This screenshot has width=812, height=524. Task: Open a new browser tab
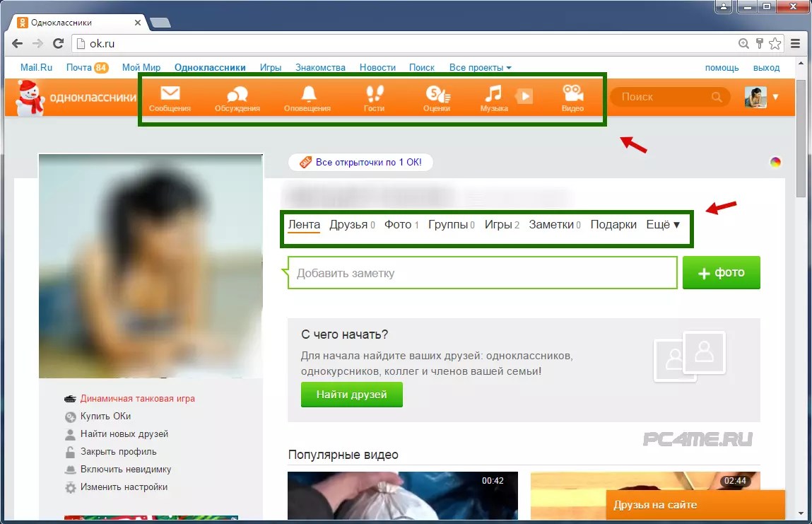click(160, 23)
